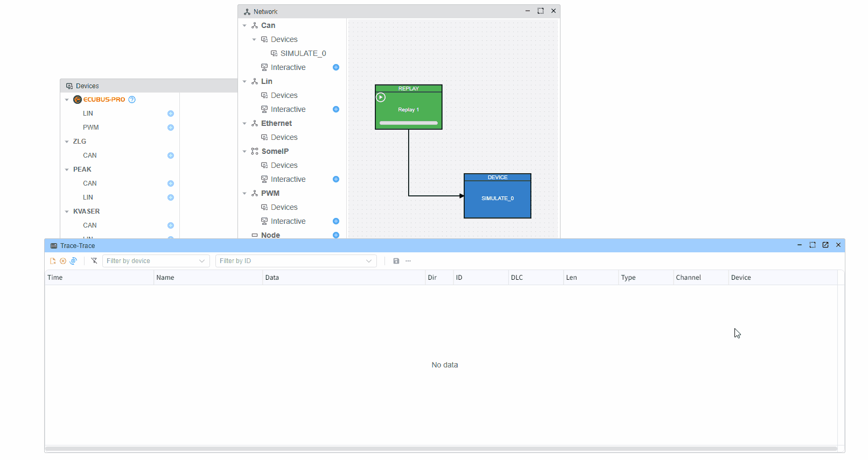Pop out the Trace window
This screenshot has width=868, height=460.
825,245
